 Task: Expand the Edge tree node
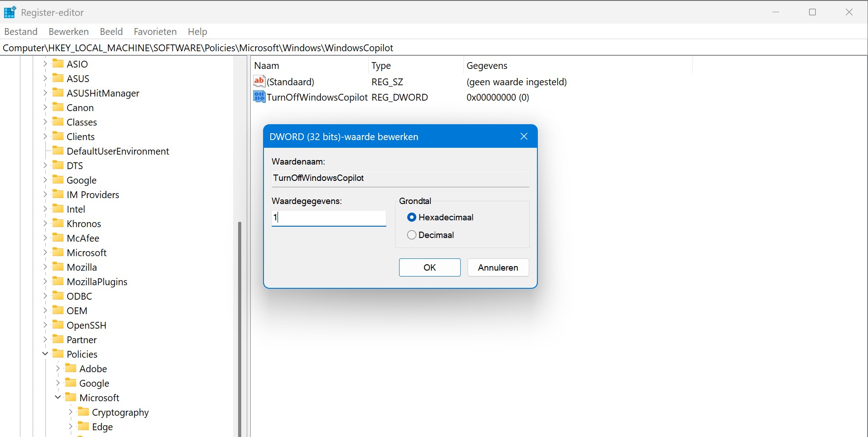(x=70, y=427)
